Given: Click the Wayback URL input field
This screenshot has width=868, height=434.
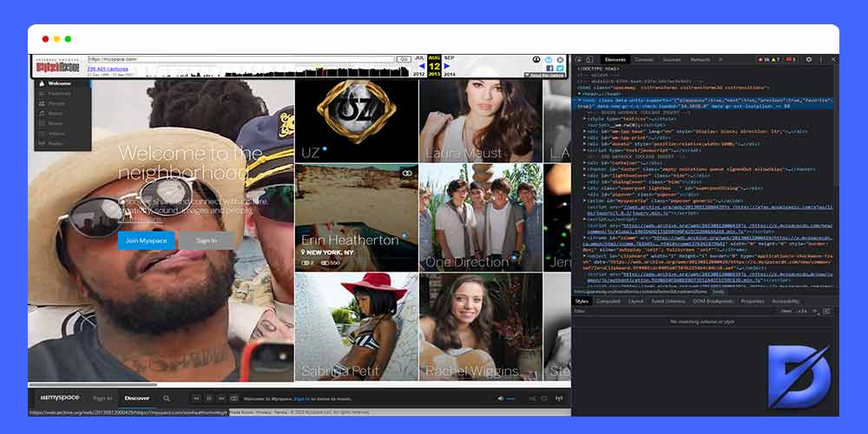Looking at the screenshot, I should [x=241, y=59].
